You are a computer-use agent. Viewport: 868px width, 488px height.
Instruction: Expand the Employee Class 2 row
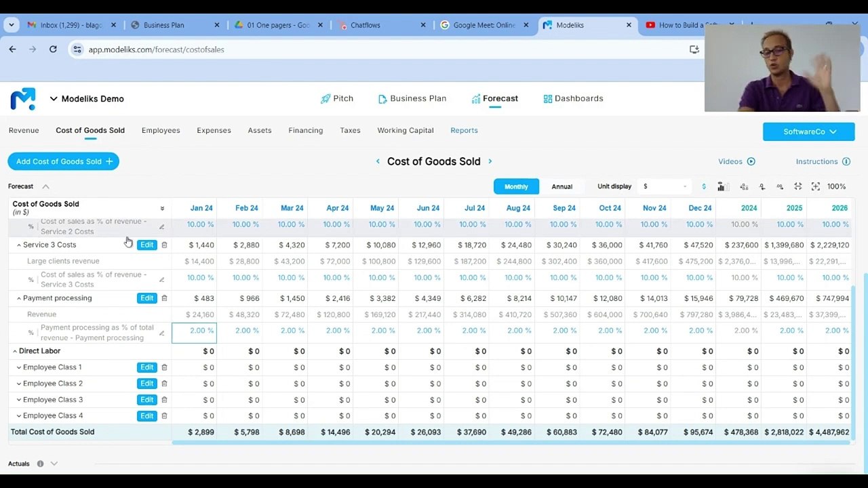pos(18,384)
